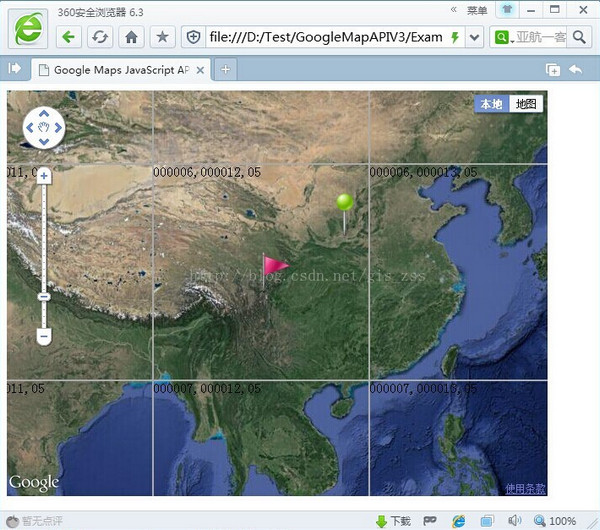Screen dimensions: 600x530
Task: Focus the address bar URL field
Action: (326, 37)
